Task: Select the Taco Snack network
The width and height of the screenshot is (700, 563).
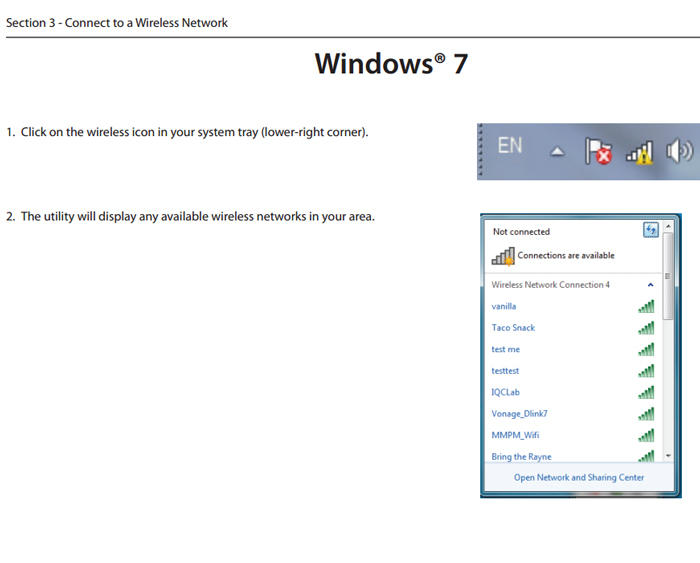Action: click(573, 328)
